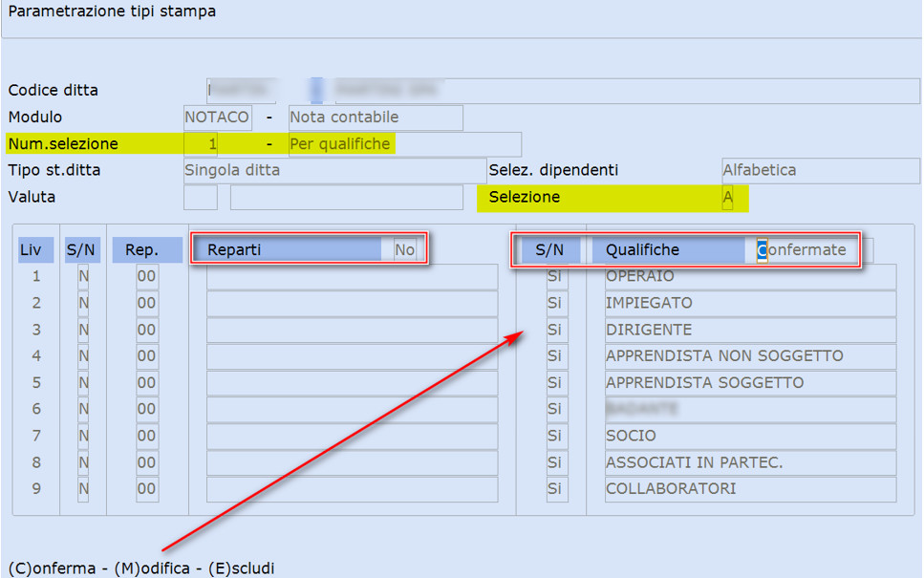The image size is (924, 578).
Task: Click the Rep. column header
Action: point(147,249)
